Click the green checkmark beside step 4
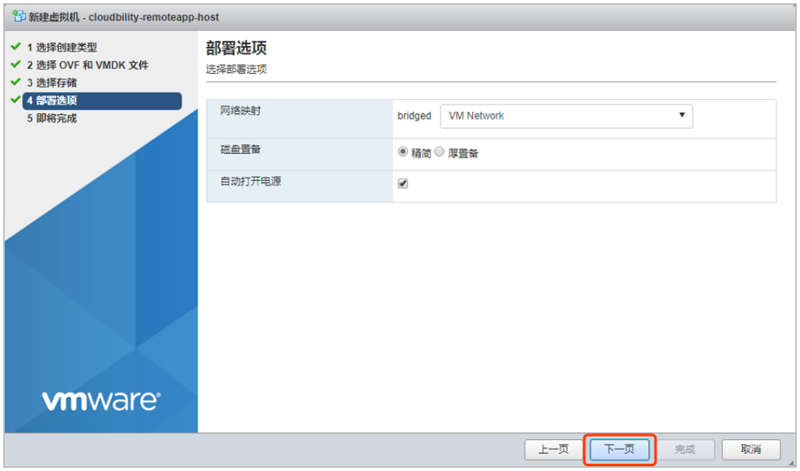Image resolution: width=800 pixels, height=471 pixels. coord(16,100)
